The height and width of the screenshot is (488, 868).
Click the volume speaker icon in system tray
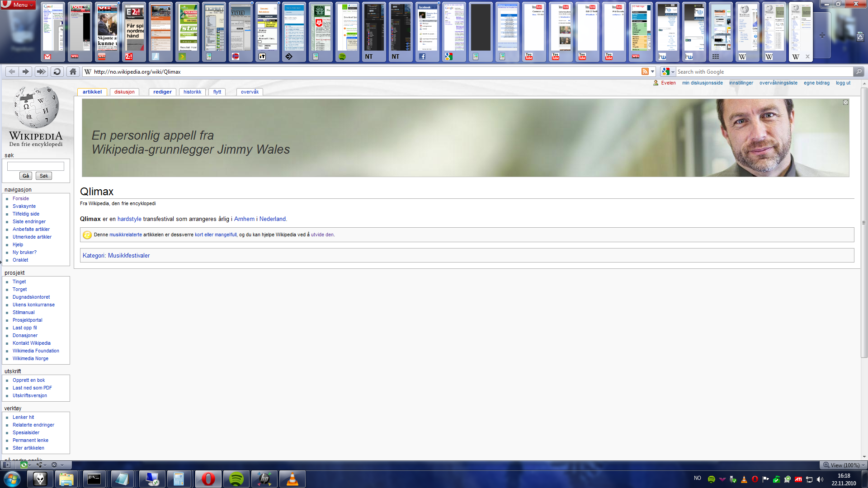click(x=820, y=479)
